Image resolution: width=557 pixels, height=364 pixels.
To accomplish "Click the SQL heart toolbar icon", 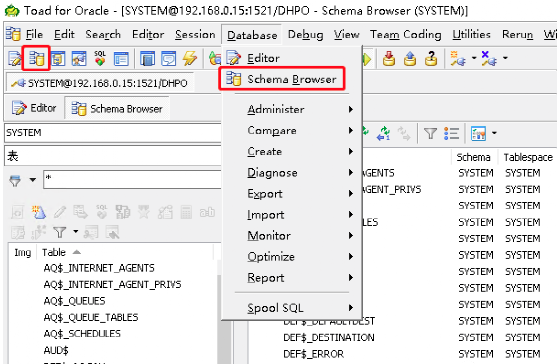I will [100, 59].
